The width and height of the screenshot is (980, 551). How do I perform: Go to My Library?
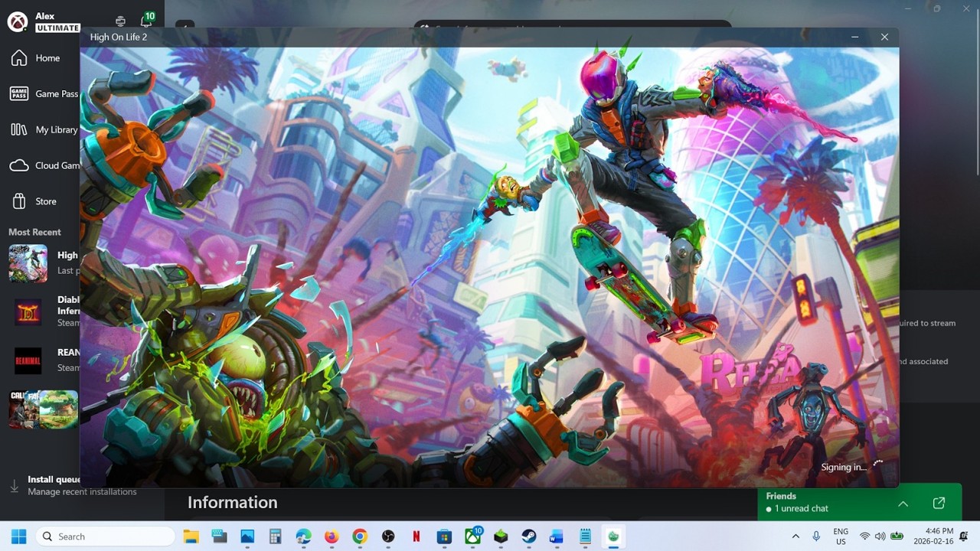pyautogui.click(x=43, y=129)
